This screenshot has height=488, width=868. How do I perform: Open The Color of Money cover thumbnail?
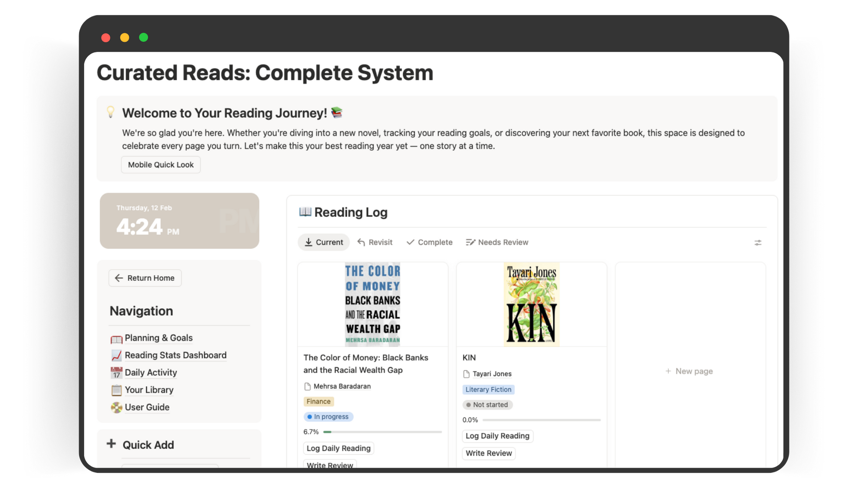pos(372,304)
